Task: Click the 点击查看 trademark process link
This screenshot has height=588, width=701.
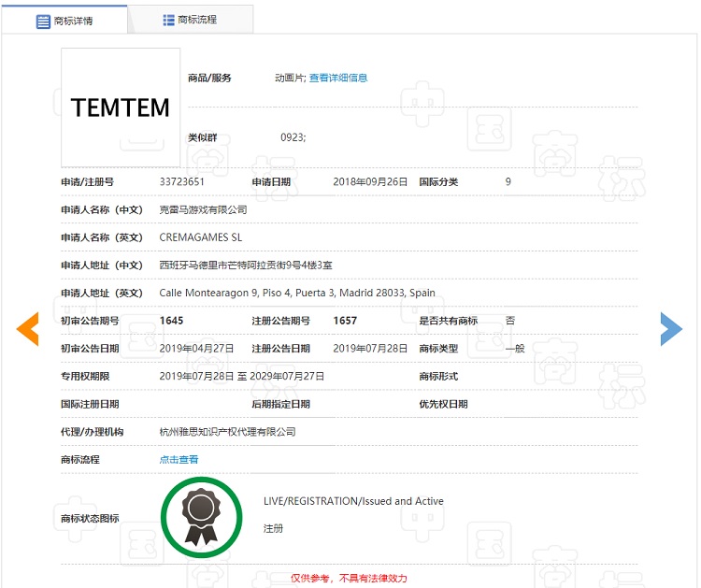Action: click(179, 460)
